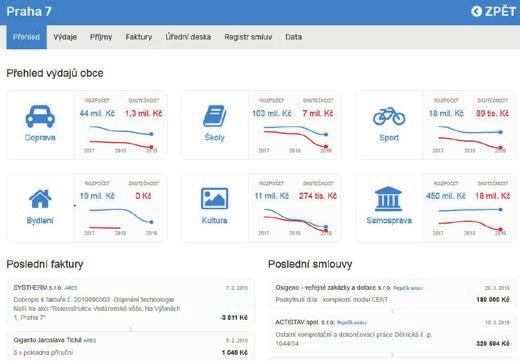Click ARES link next to Giganto Jaroslava Tichá

pos(90,340)
